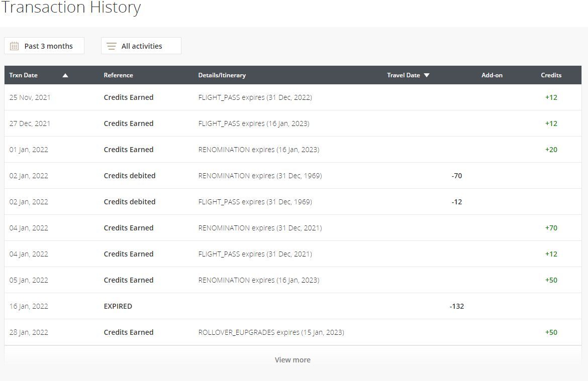Click the -132 expired credits amount
Screen dimensions: 588x381
pyautogui.click(x=457, y=306)
